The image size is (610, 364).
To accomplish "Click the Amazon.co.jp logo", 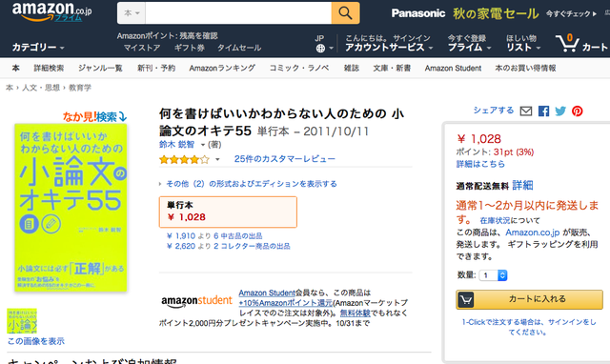I will (x=52, y=11).
